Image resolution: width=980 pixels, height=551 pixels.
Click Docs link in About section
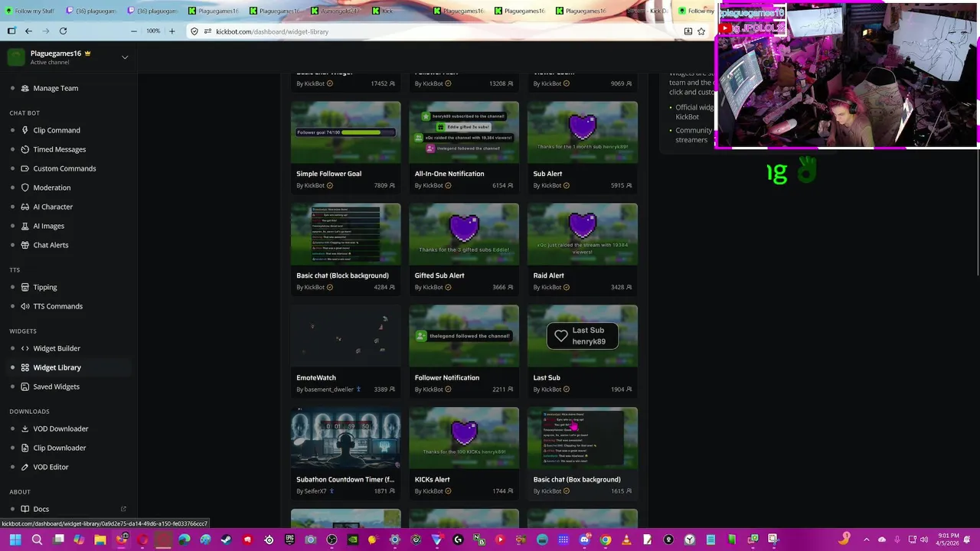[41, 509]
